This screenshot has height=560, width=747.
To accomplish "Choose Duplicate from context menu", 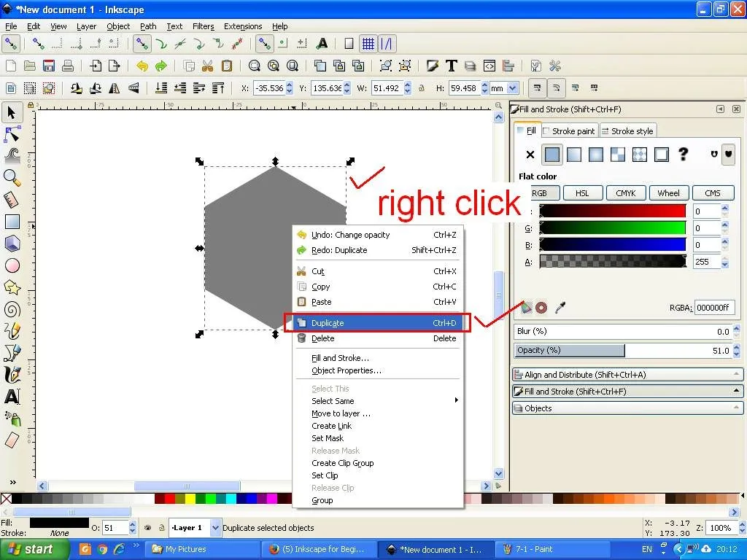I will 378,323.
